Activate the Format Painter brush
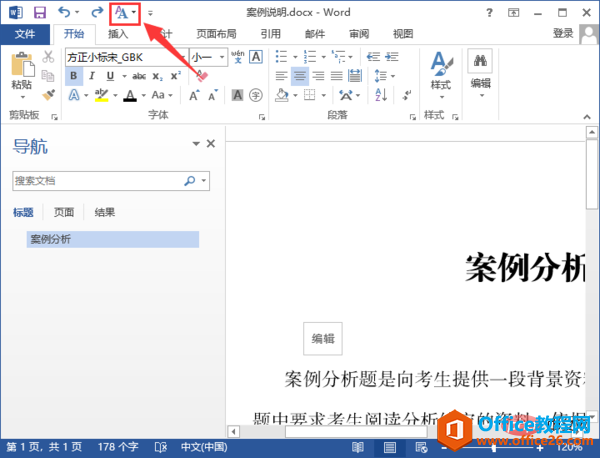The height and width of the screenshot is (458, 600). (49, 95)
